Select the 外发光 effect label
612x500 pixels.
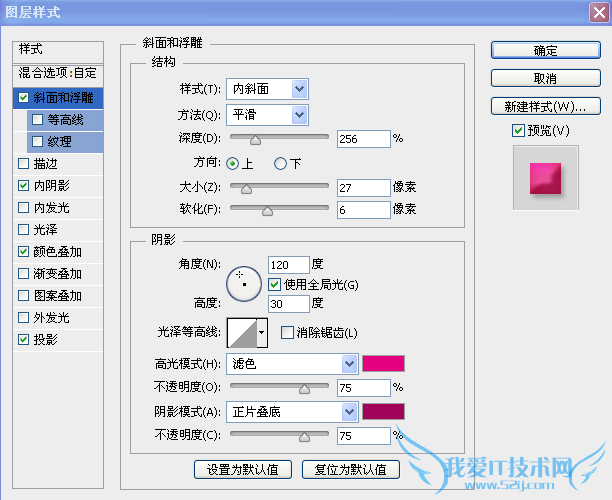tap(52, 318)
